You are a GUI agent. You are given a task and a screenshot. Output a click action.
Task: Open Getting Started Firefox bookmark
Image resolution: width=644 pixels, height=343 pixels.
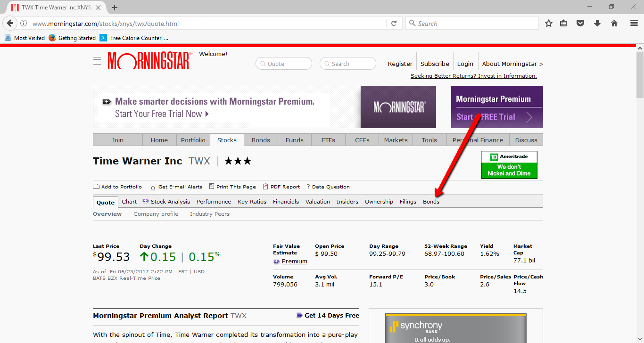[72, 38]
